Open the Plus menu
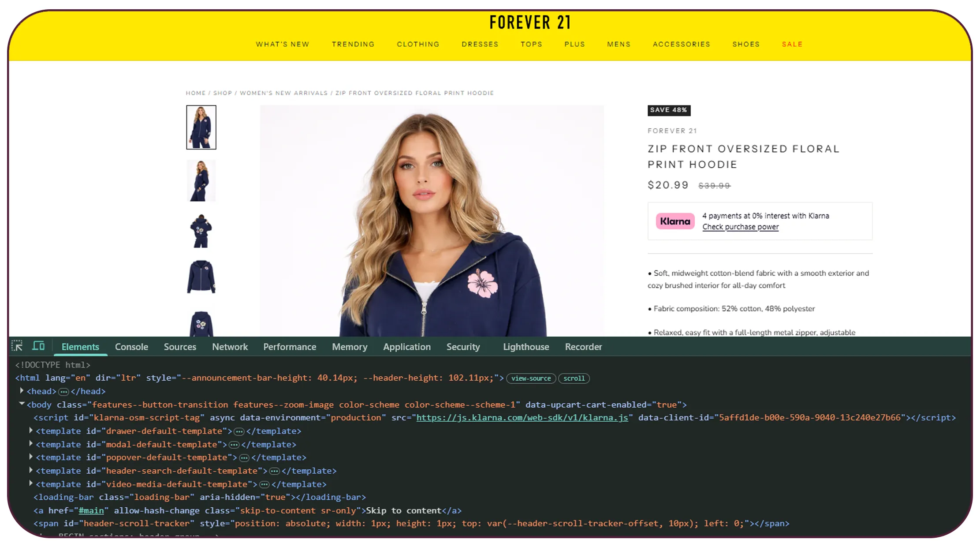The height and width of the screenshot is (547, 980). point(574,44)
